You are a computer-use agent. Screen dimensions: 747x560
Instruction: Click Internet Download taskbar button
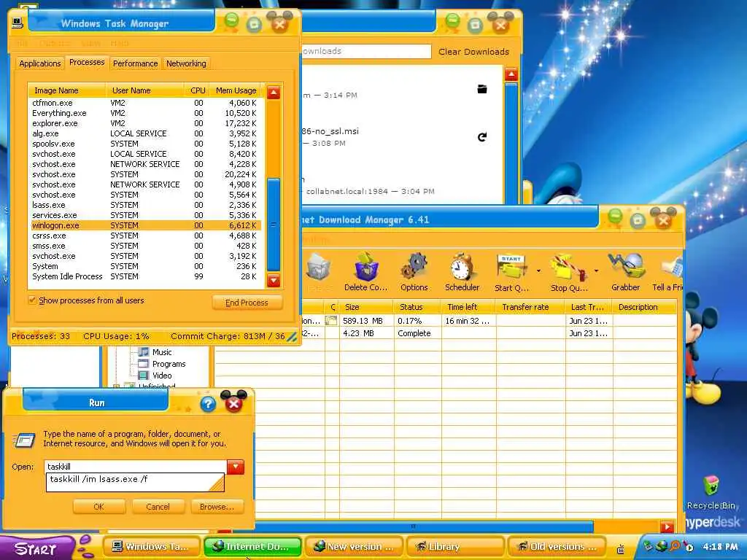(252, 547)
